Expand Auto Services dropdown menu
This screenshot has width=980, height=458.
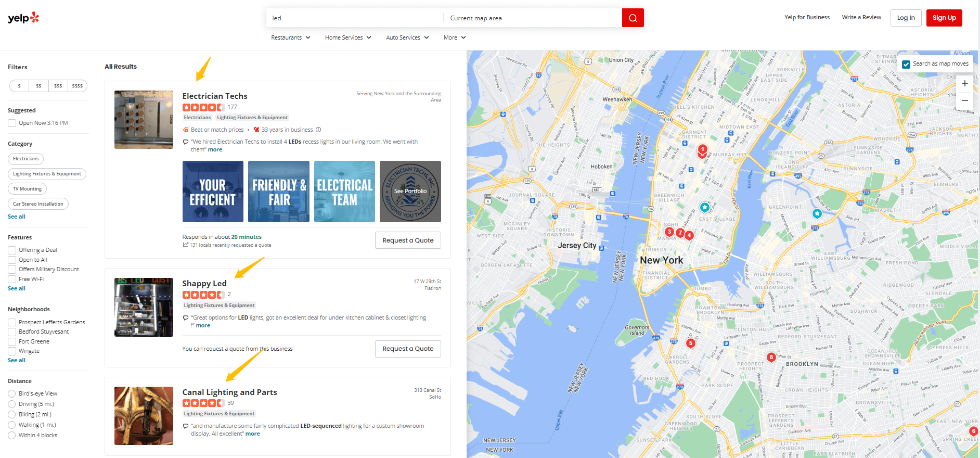[407, 37]
